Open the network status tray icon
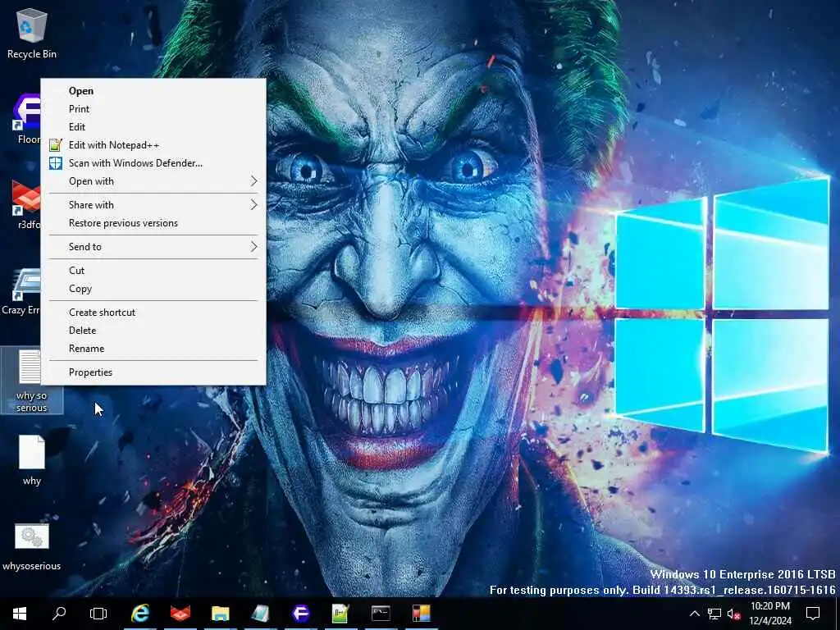 [714, 614]
